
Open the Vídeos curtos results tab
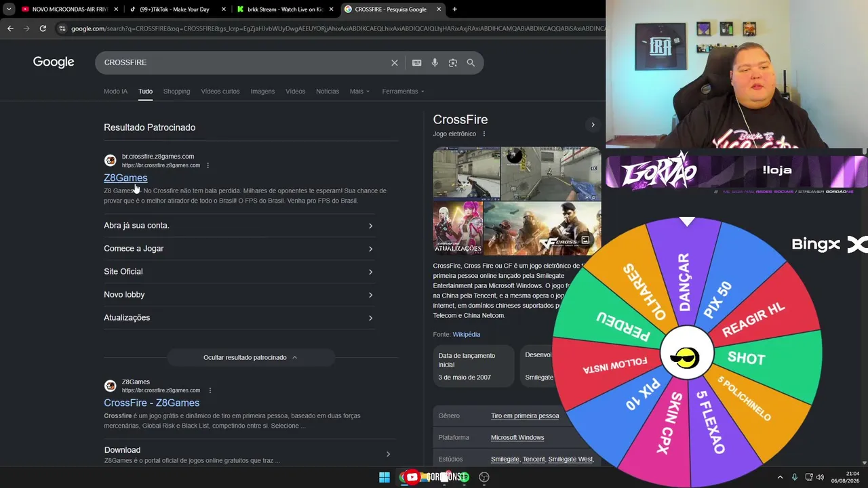(x=220, y=91)
